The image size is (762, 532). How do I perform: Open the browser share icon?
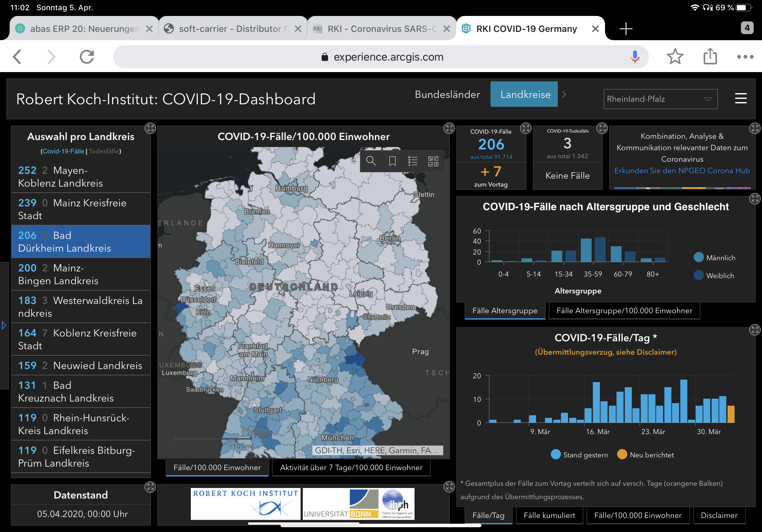point(710,57)
